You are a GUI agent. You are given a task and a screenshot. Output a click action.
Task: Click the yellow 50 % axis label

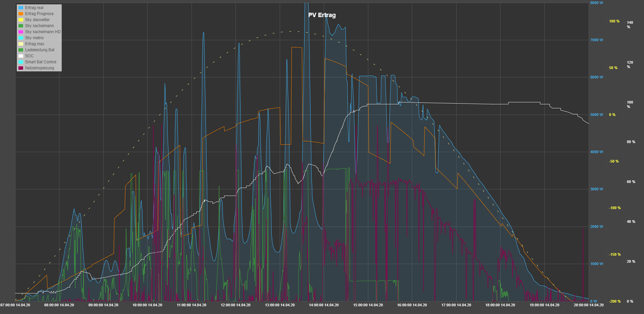[x=613, y=68]
